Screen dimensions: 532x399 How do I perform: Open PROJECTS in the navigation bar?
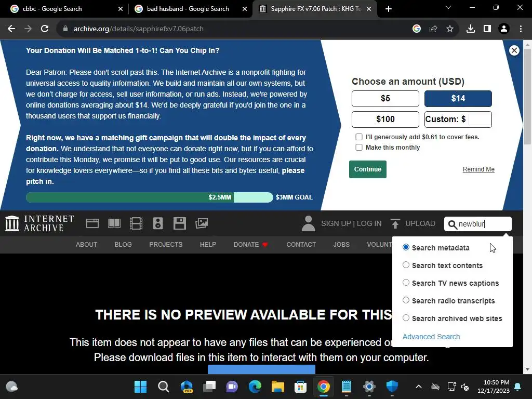tap(166, 245)
